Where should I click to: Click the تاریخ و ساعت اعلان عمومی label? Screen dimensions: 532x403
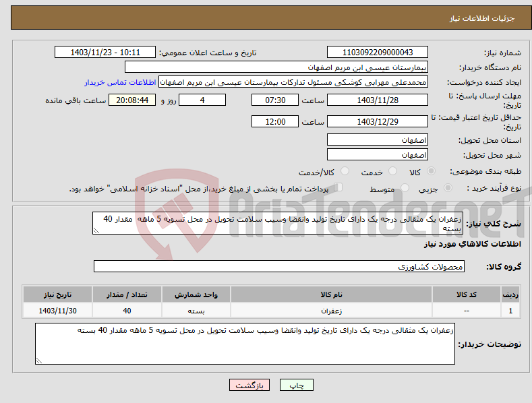point(208,53)
